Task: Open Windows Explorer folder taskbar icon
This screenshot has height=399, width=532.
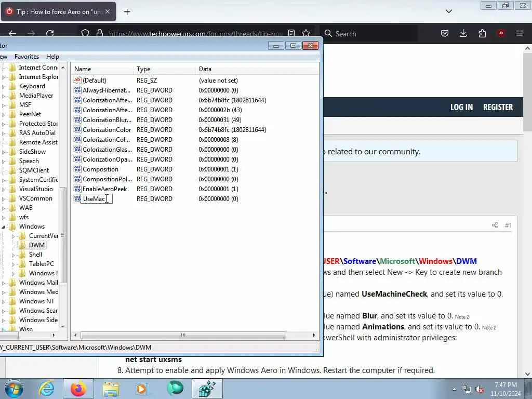Action: (111, 389)
